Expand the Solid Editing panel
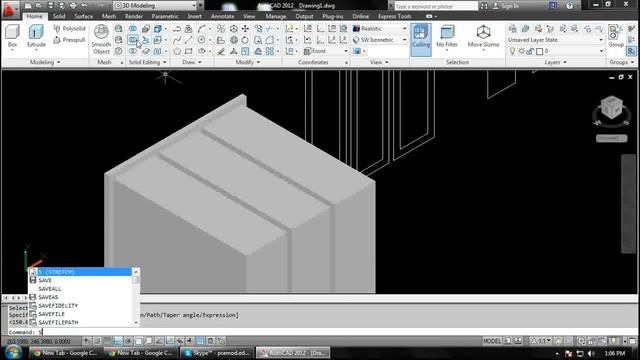This screenshot has width=640, height=360. pos(147,62)
